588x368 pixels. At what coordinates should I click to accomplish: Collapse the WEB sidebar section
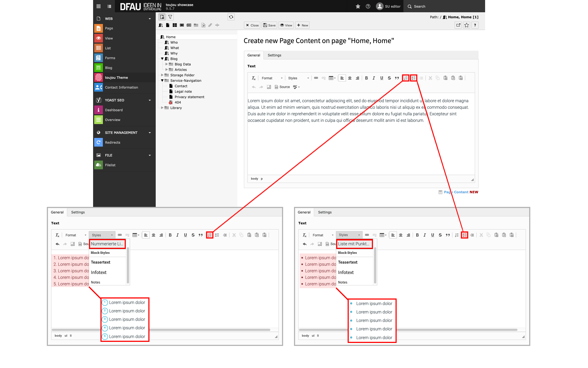click(150, 19)
